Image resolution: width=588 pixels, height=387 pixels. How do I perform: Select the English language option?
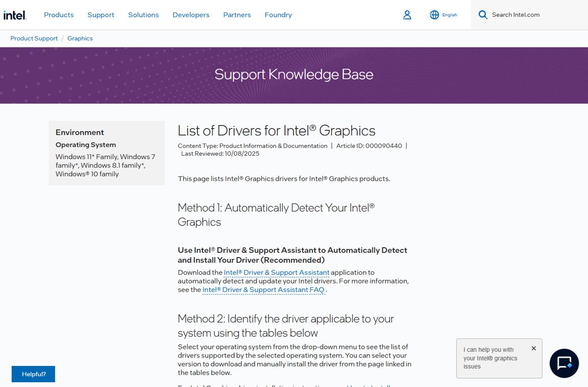click(449, 15)
